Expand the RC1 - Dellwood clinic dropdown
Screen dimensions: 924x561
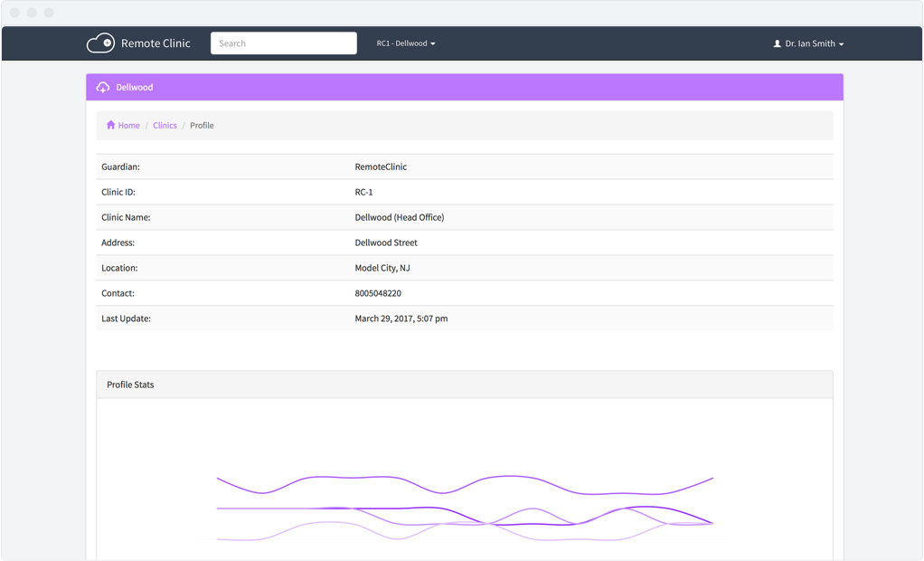tap(406, 43)
